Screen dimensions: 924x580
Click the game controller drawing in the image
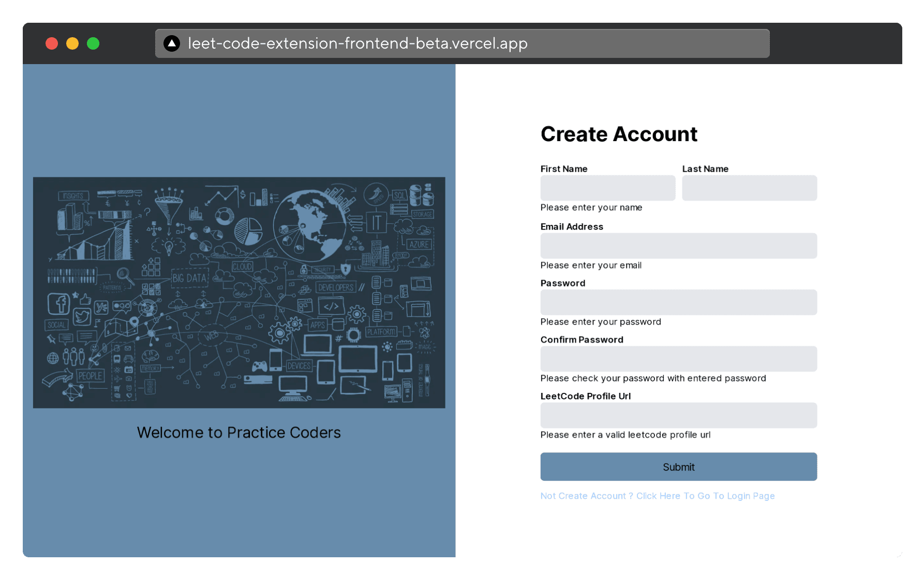[260, 367]
